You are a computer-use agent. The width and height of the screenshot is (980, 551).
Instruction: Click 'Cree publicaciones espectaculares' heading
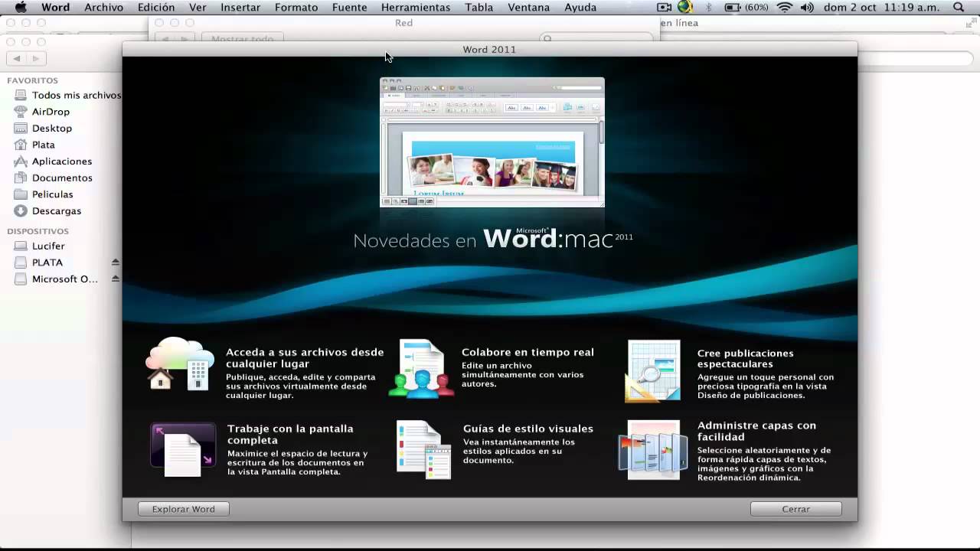(745, 359)
